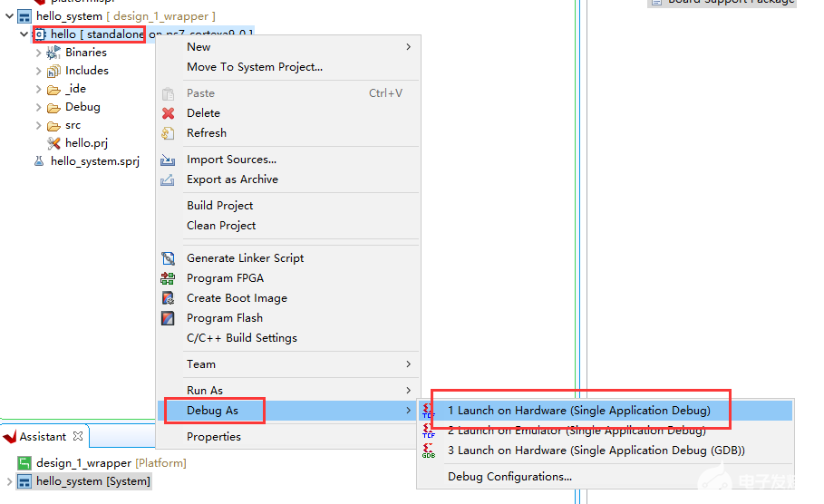Image resolution: width=824 pixels, height=504 pixels.
Task: Click the Program Flash icon
Action: tap(169, 318)
